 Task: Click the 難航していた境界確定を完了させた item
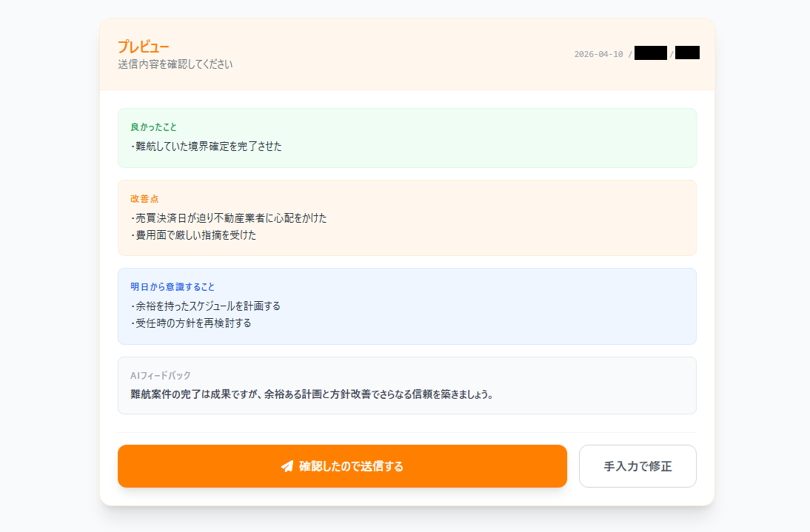(x=206, y=146)
